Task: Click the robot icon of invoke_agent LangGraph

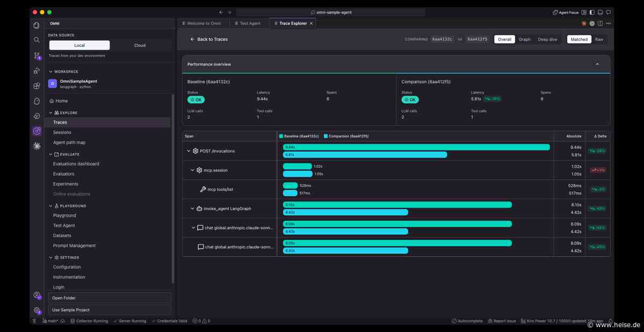Action: pyautogui.click(x=199, y=208)
